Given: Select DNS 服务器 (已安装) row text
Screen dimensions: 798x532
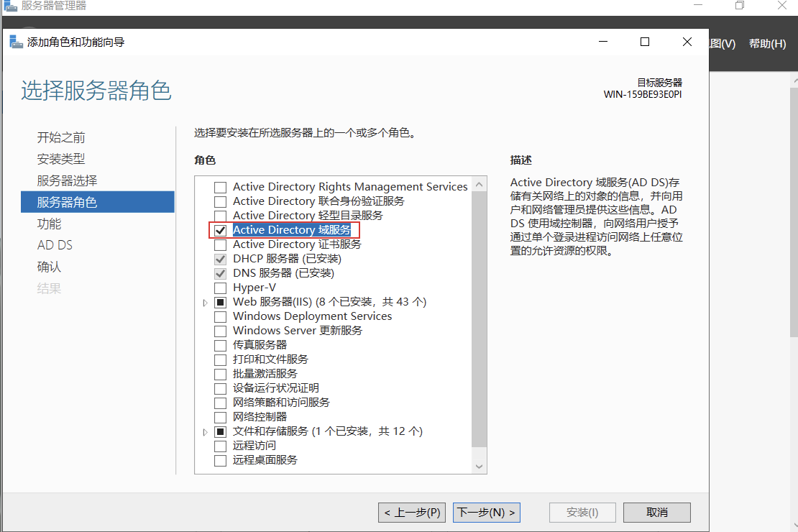Looking at the screenshot, I should click(283, 273).
